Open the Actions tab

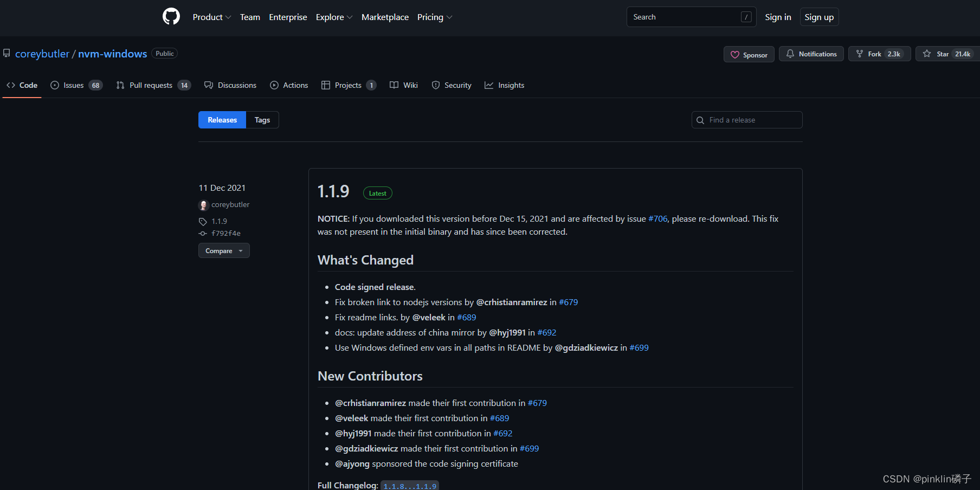tap(289, 85)
